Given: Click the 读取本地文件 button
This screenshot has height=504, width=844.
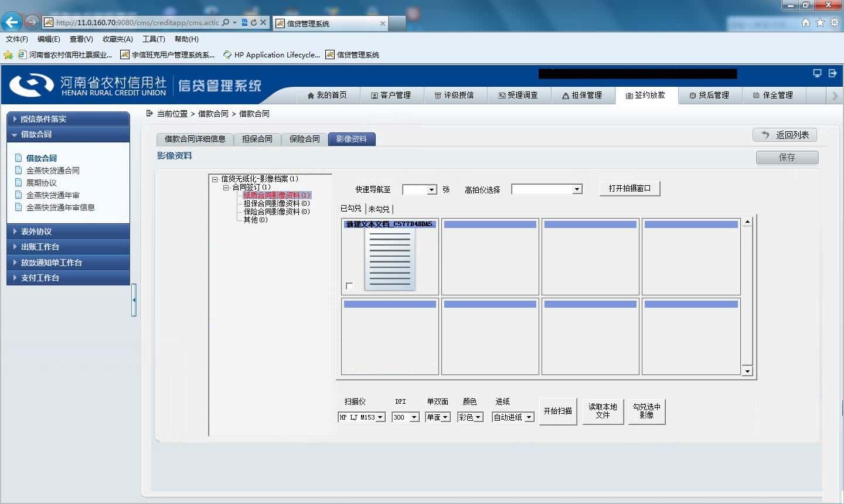Looking at the screenshot, I should coord(603,411).
